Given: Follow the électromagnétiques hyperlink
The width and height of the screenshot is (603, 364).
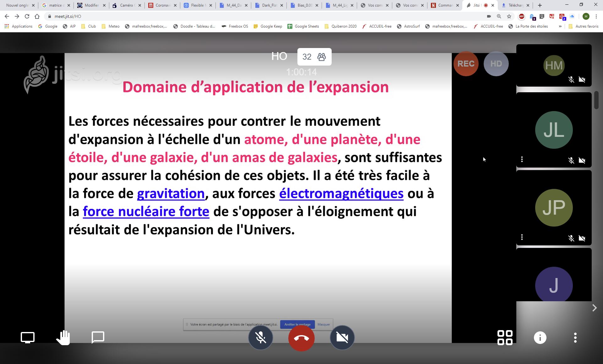Looking at the screenshot, I should pos(341,193).
